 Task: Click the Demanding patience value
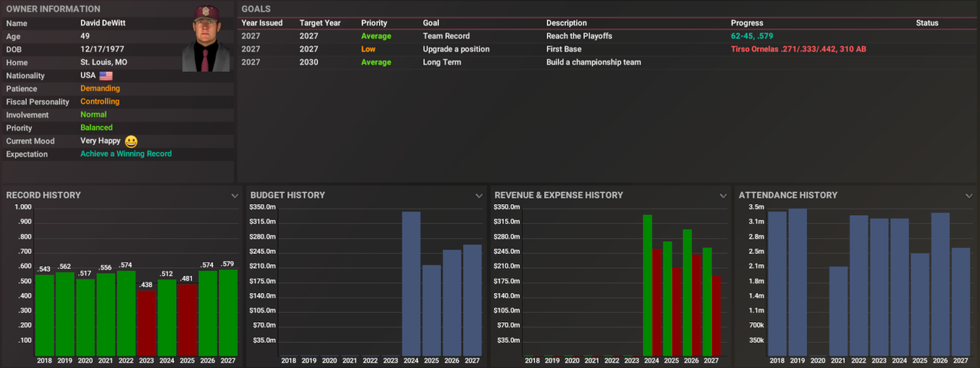pyautogui.click(x=100, y=89)
